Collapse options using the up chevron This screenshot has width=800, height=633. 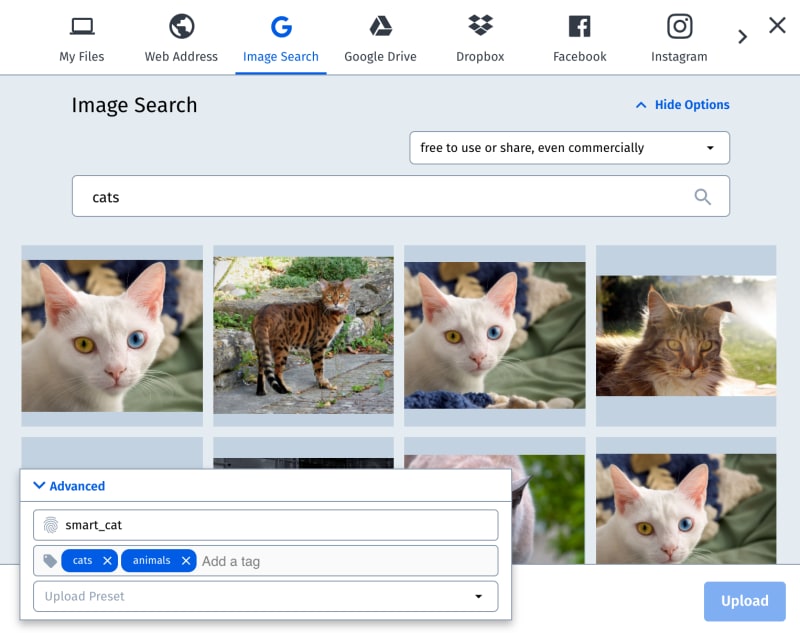(x=641, y=105)
